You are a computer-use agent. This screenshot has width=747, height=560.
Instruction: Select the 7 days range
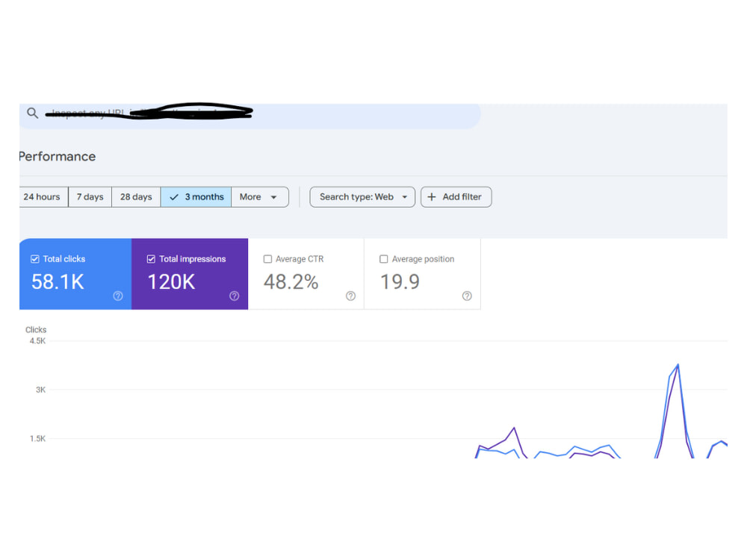(90, 197)
